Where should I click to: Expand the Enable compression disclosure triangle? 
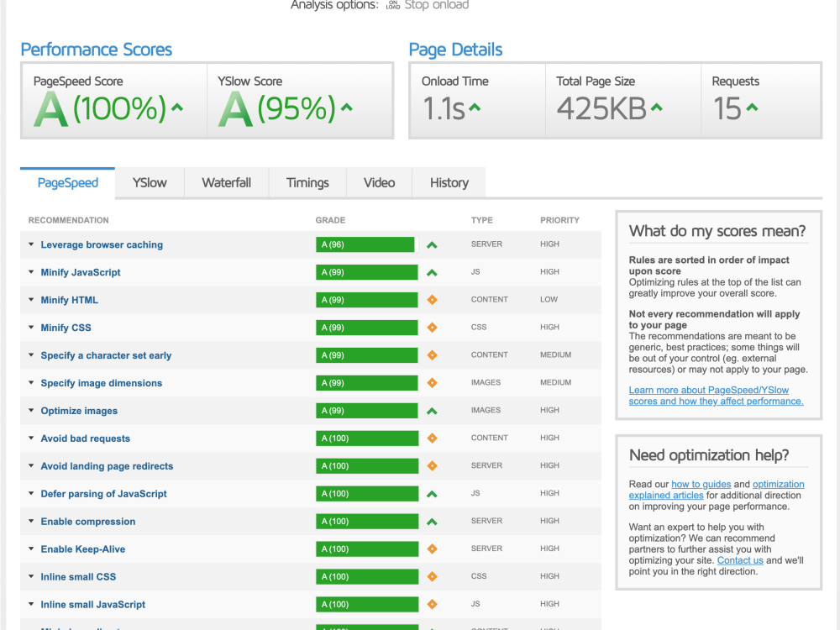[x=31, y=522]
